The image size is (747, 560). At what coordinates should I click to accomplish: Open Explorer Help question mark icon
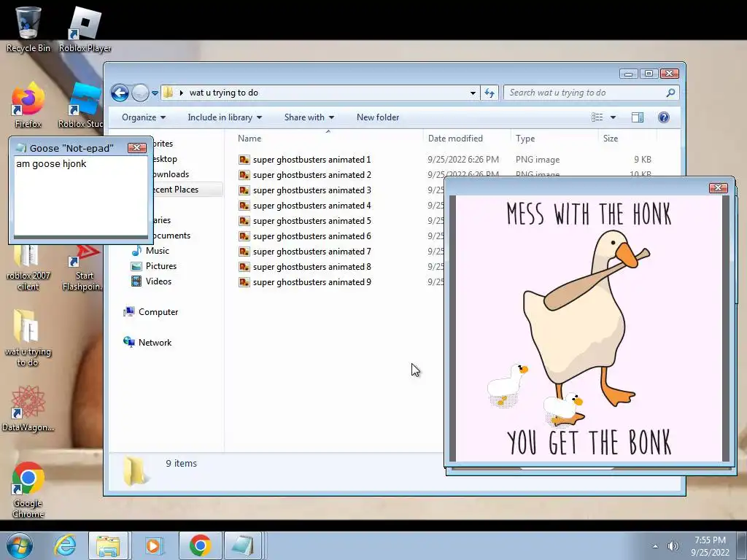(x=663, y=117)
